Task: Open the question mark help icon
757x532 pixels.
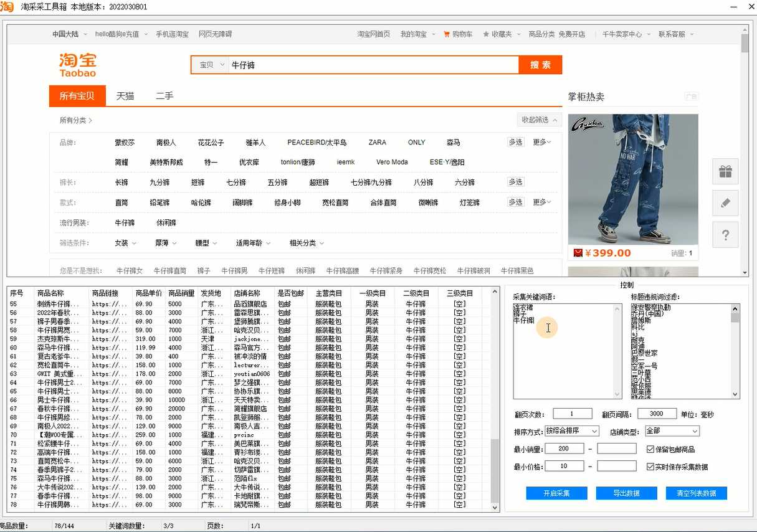Action: click(x=725, y=235)
